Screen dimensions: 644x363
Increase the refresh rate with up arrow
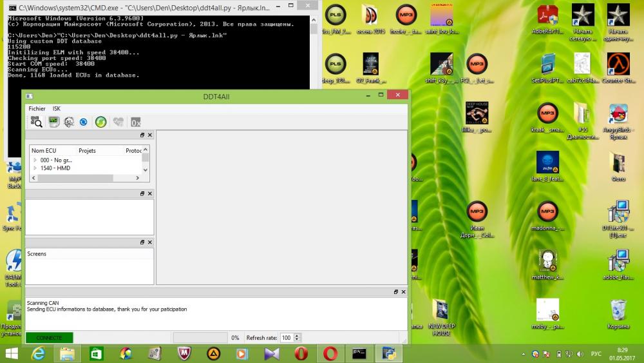[x=297, y=335]
